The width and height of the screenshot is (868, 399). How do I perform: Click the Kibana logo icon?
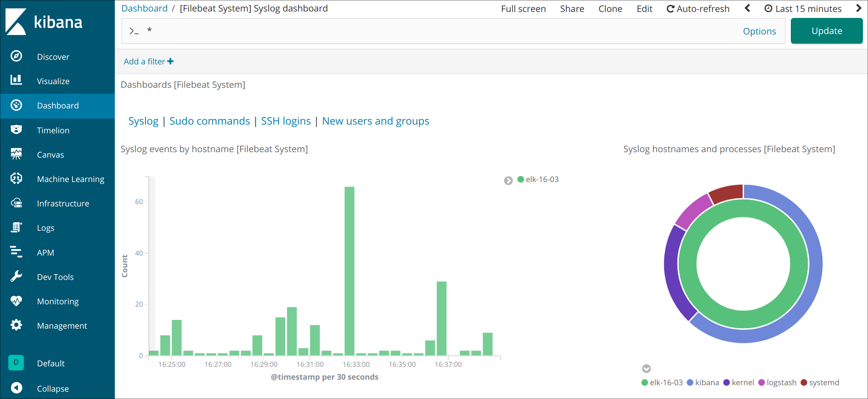[16, 22]
